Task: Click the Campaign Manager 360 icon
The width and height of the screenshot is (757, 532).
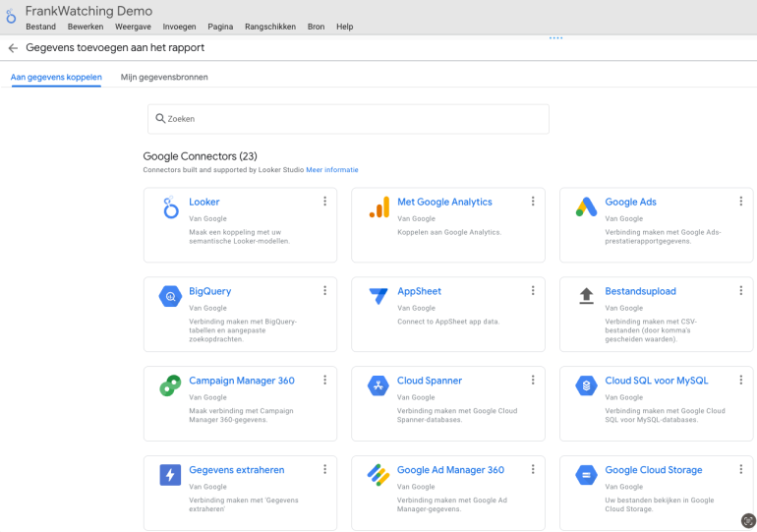Action: [x=170, y=385]
